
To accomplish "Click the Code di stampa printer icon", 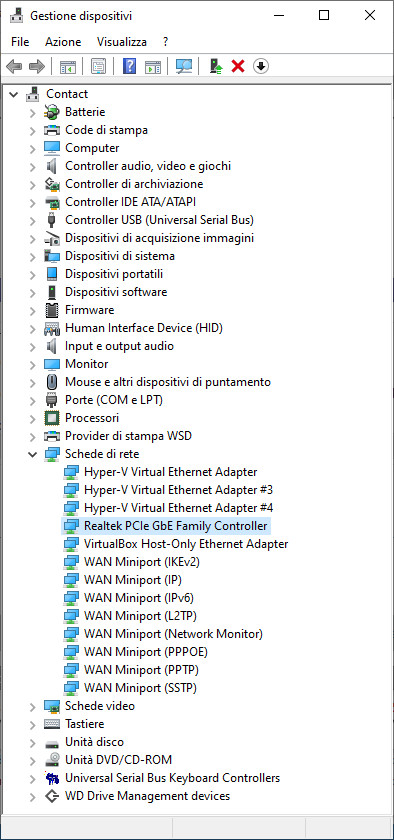I will click(x=52, y=130).
